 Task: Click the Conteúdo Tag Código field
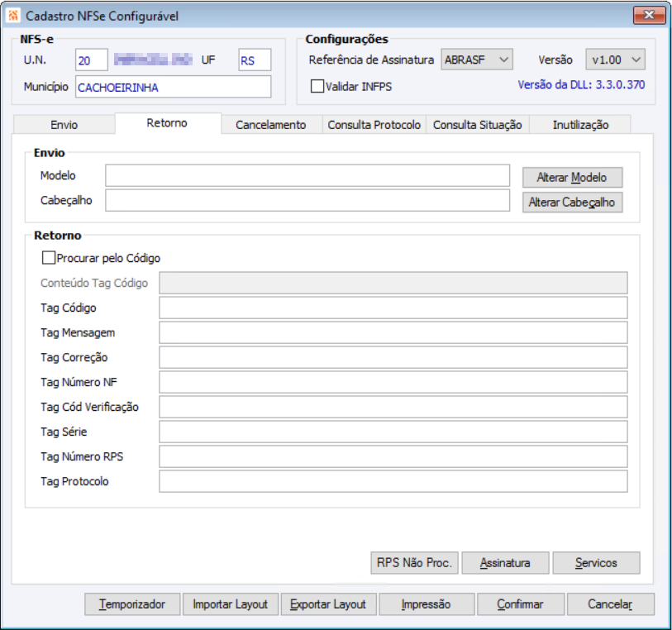click(x=393, y=283)
